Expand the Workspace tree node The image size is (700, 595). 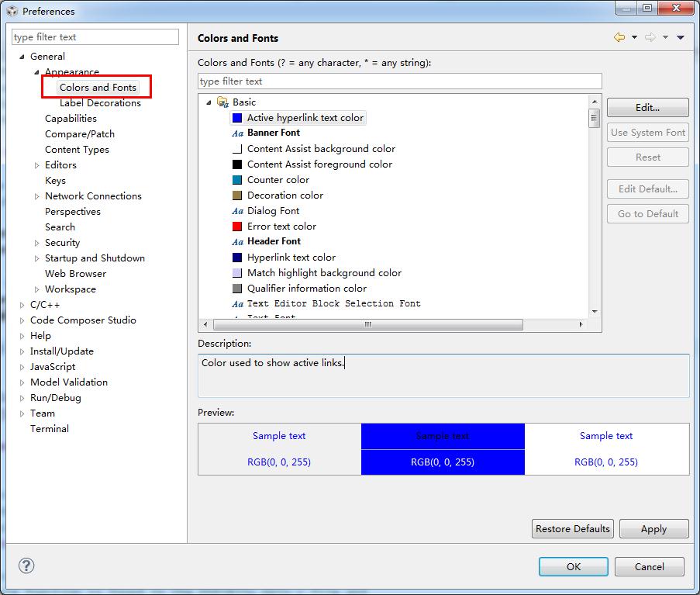[36, 289]
